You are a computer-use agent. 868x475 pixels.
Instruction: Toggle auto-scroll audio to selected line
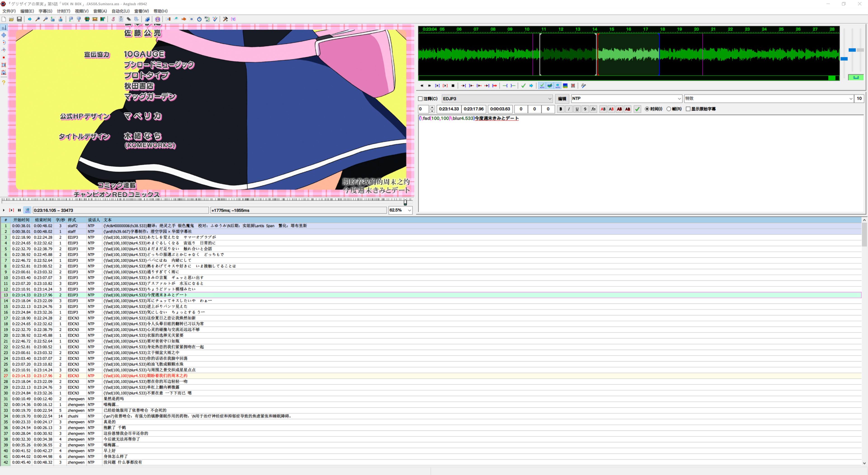558,86
